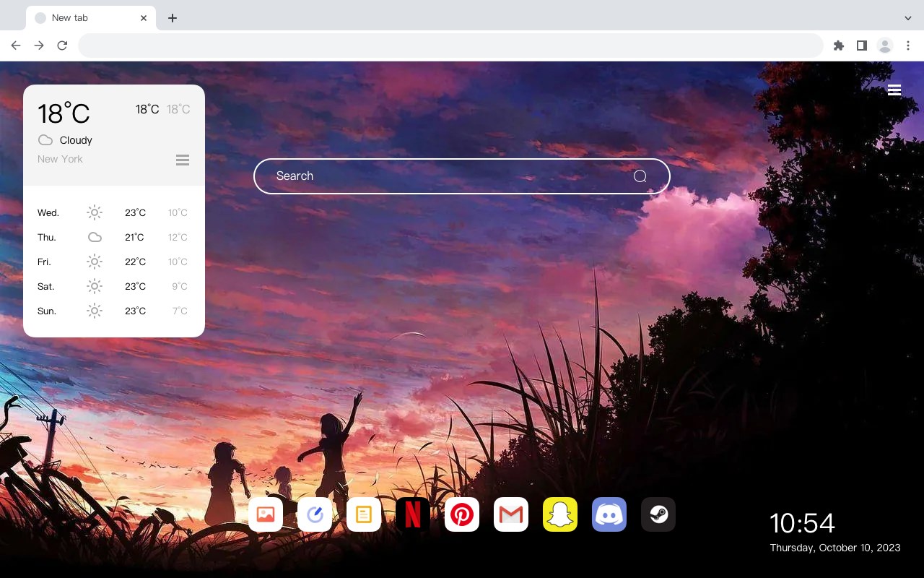The image size is (924, 578).
Task: Select the Sat. forecast row label
Action: click(x=46, y=287)
